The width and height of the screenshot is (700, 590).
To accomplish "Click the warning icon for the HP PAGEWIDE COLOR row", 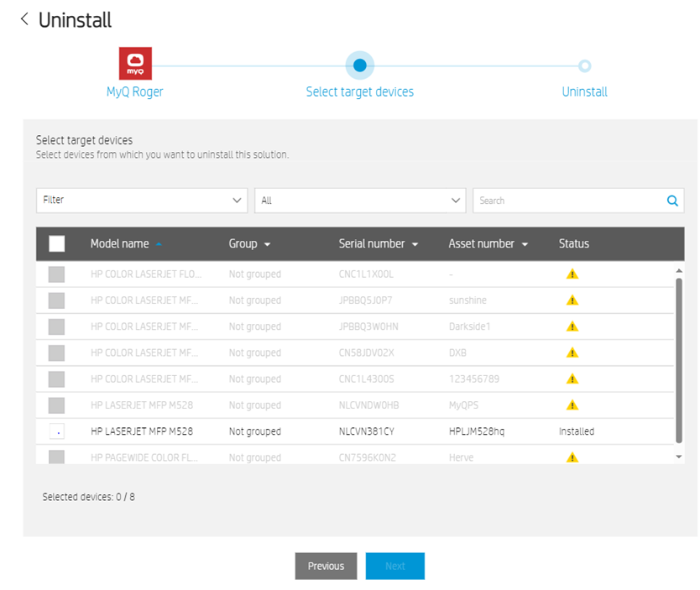I will point(572,457).
